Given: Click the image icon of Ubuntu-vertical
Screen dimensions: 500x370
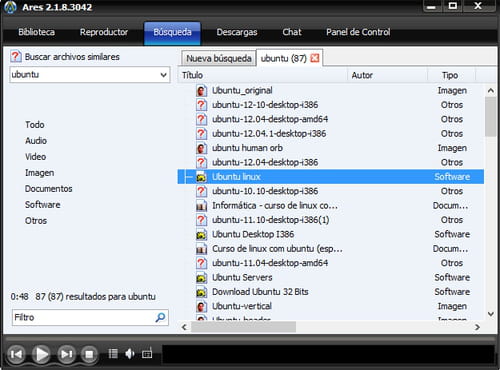Looking at the screenshot, I should [201, 307].
